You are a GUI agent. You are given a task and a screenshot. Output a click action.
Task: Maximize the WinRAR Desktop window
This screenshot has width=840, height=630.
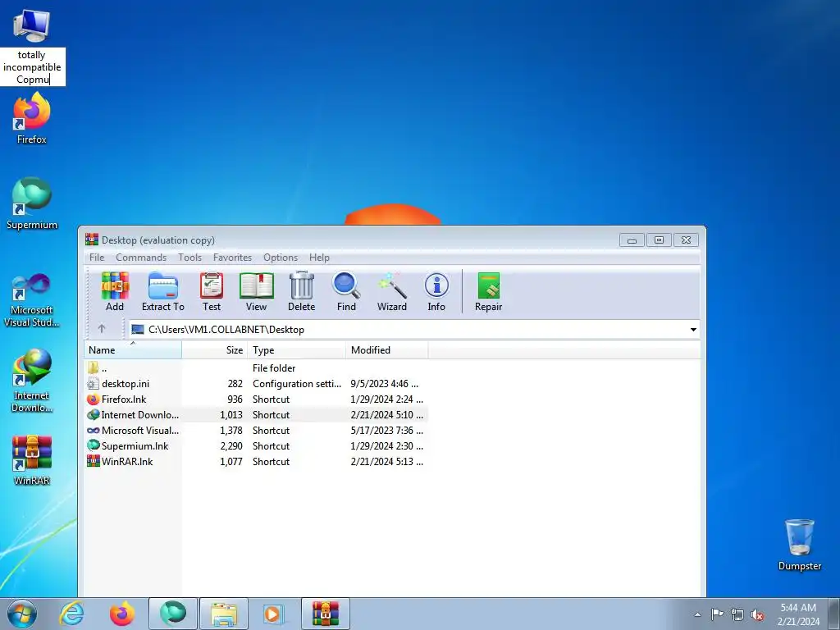[659, 240]
